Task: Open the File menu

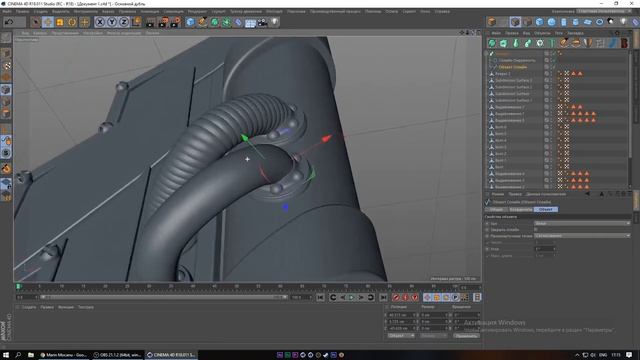Action: point(7,11)
